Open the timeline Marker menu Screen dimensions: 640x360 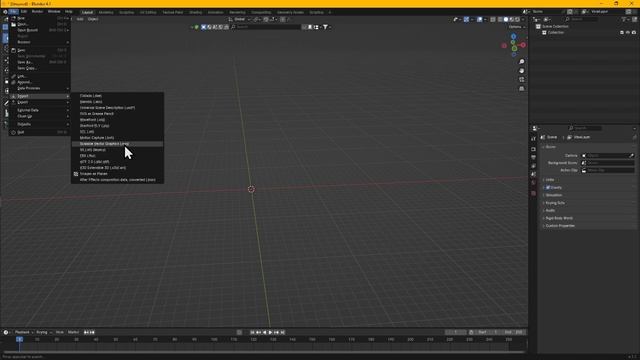(x=73, y=332)
